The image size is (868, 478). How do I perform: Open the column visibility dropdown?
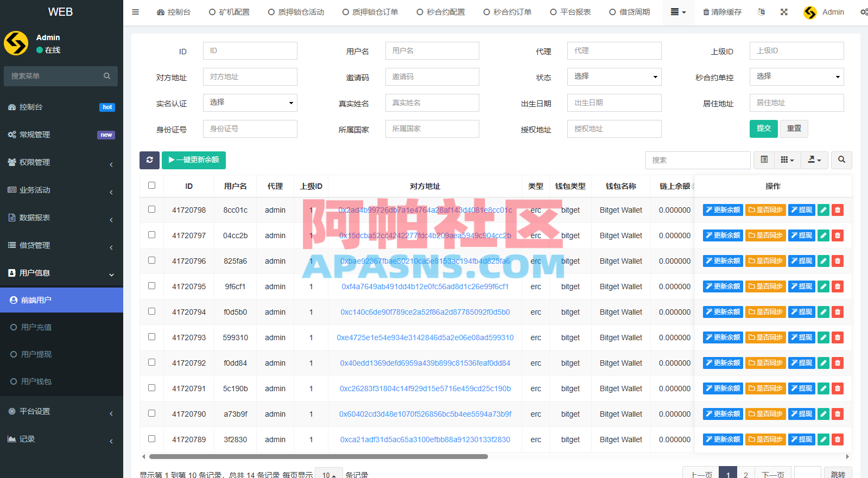click(787, 160)
